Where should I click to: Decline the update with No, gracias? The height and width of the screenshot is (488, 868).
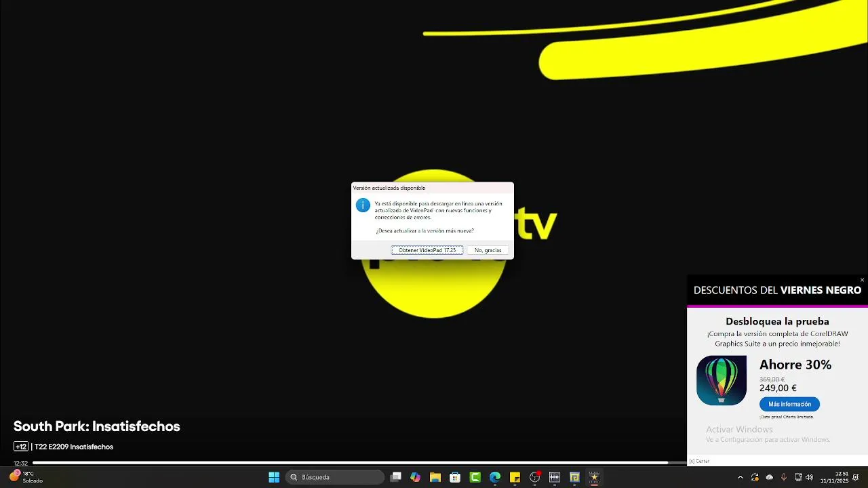[x=488, y=250]
